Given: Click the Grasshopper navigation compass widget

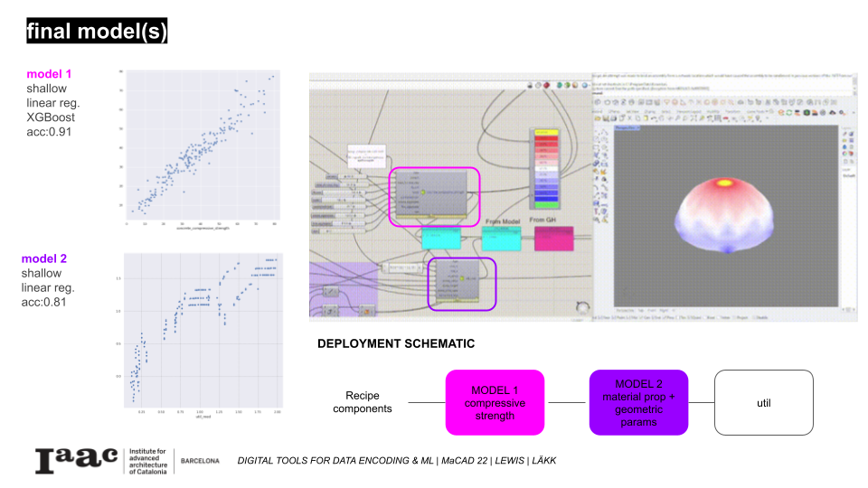Looking at the screenshot, I should click(580, 307).
